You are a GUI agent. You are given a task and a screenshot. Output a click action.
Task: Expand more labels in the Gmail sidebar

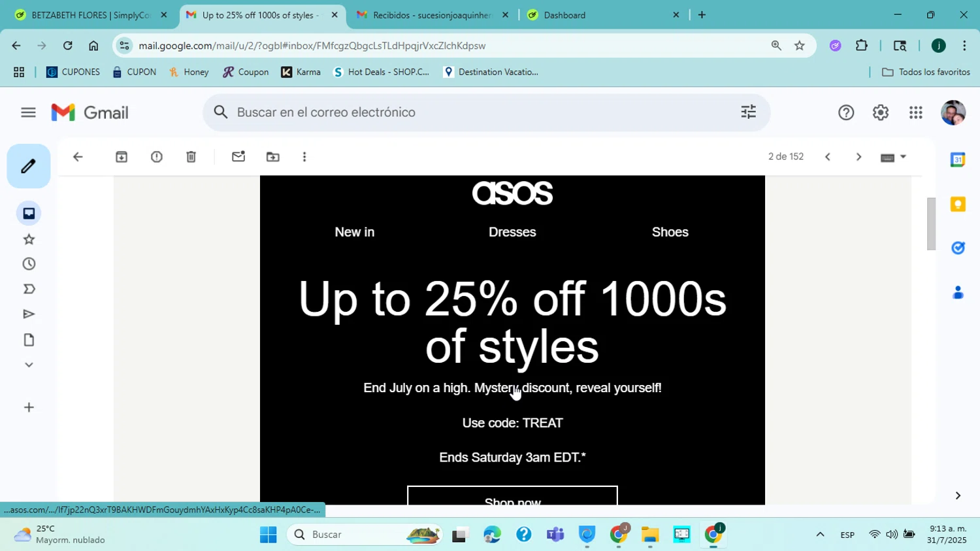click(x=29, y=365)
